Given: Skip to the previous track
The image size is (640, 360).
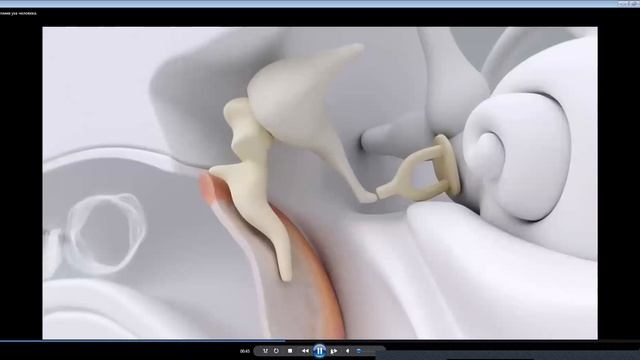Looking at the screenshot, I should [x=305, y=351].
